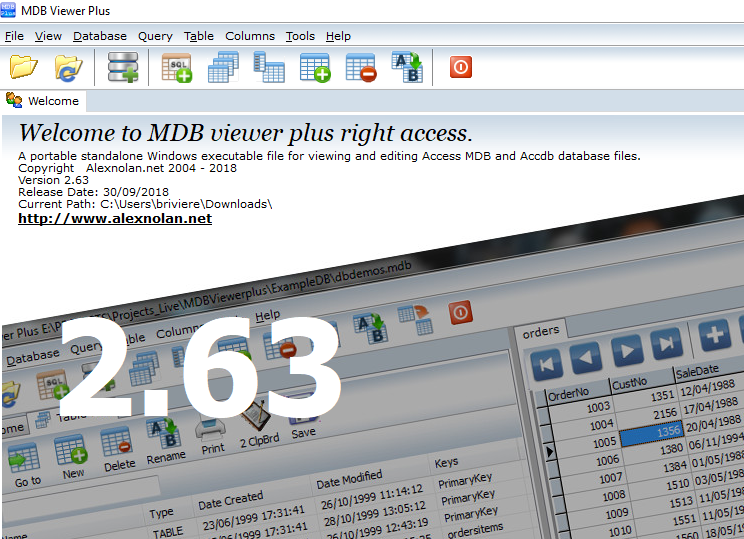This screenshot has height=539, width=744.
Task: Click the Delete table icon with red minus
Action: coord(361,67)
